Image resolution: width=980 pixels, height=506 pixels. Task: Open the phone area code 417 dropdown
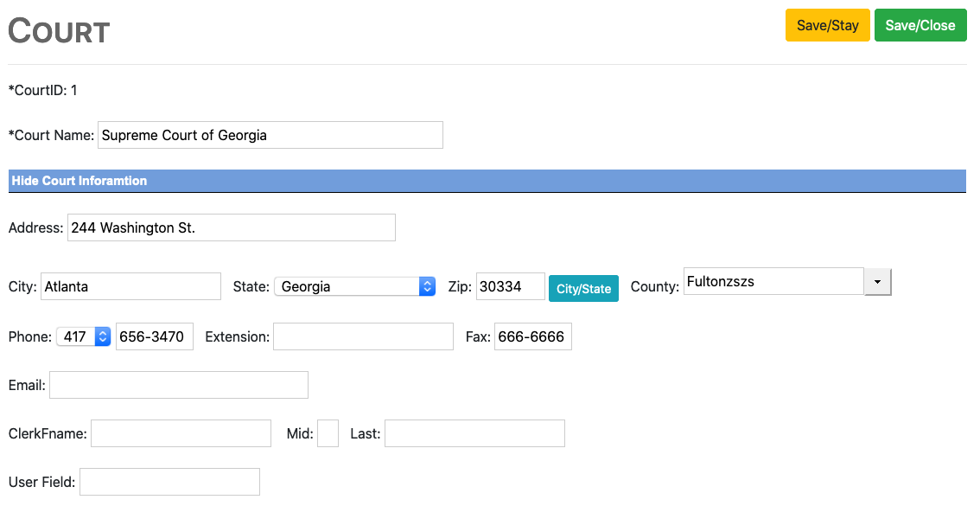pos(84,336)
